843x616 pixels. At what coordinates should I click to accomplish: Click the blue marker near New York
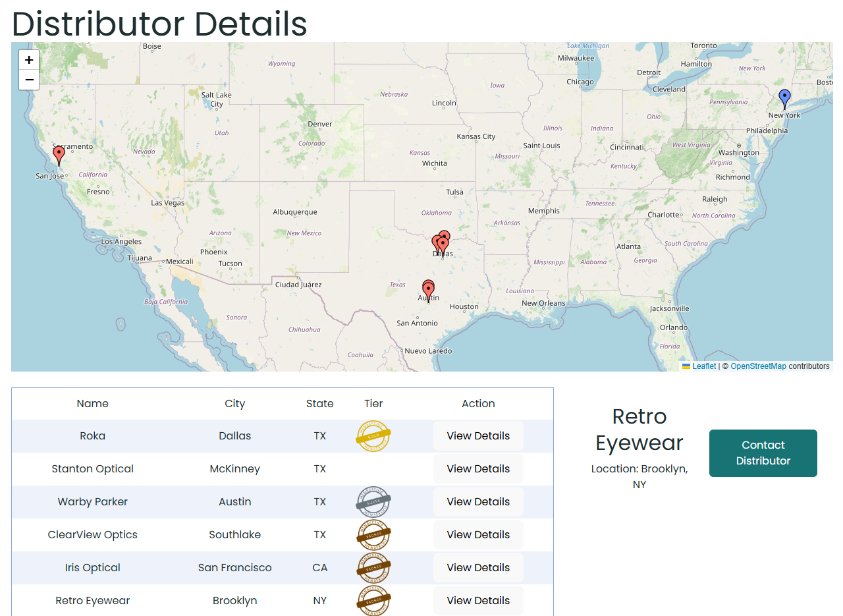(784, 99)
